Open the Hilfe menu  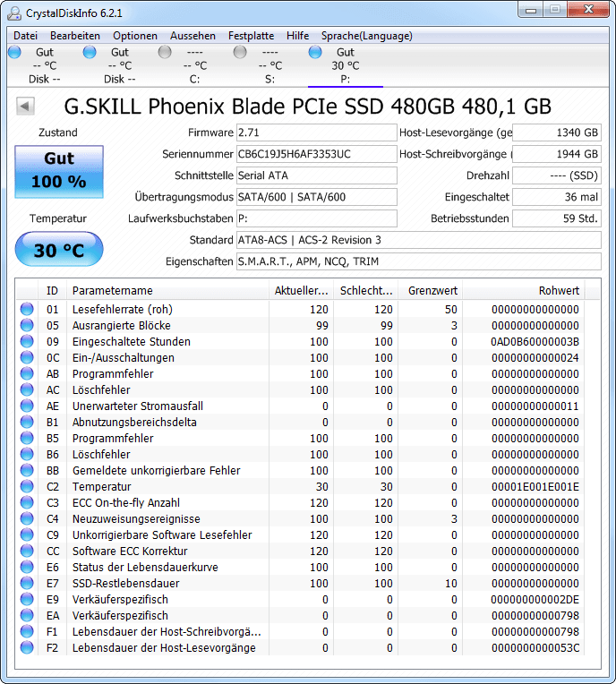298,36
